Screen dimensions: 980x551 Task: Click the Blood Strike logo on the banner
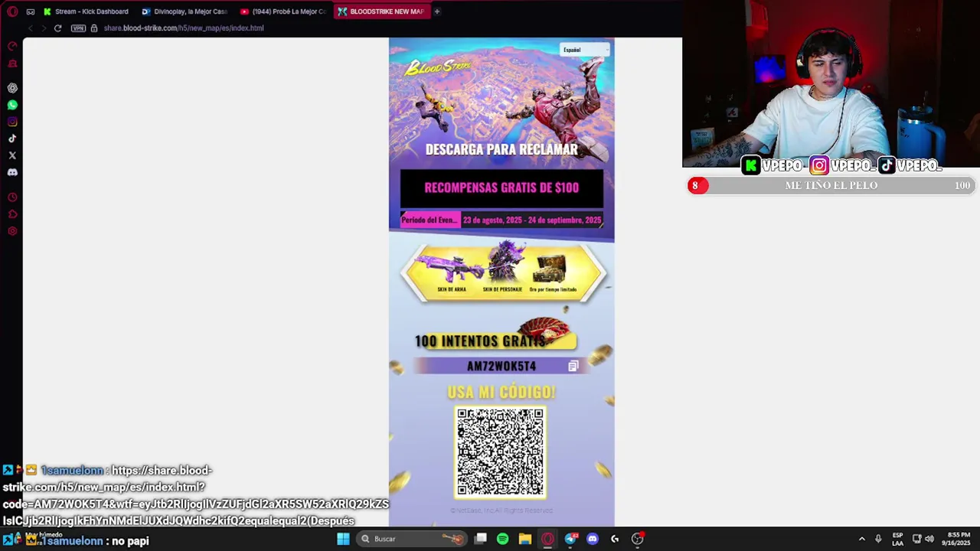click(x=439, y=68)
